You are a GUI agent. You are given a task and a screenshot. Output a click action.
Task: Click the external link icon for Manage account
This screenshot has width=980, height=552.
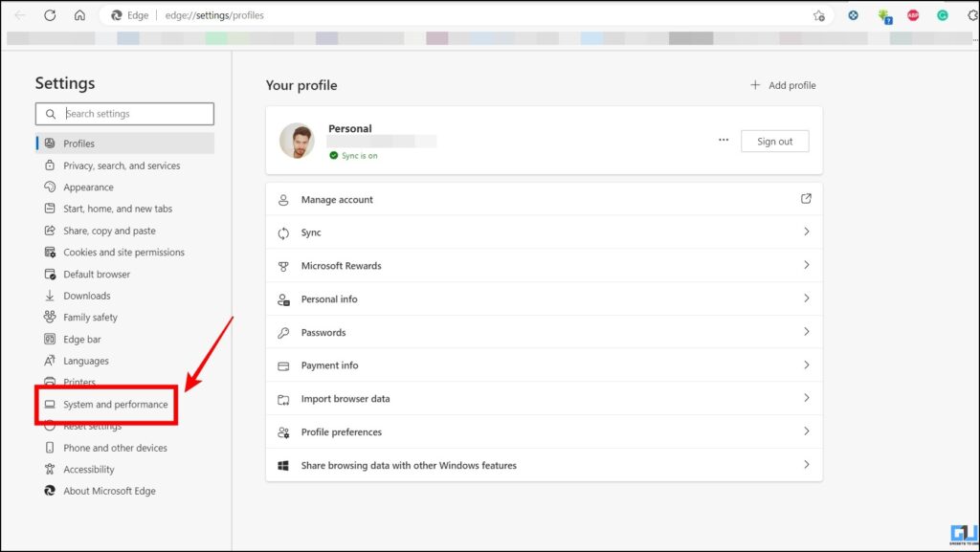pyautogui.click(x=806, y=199)
